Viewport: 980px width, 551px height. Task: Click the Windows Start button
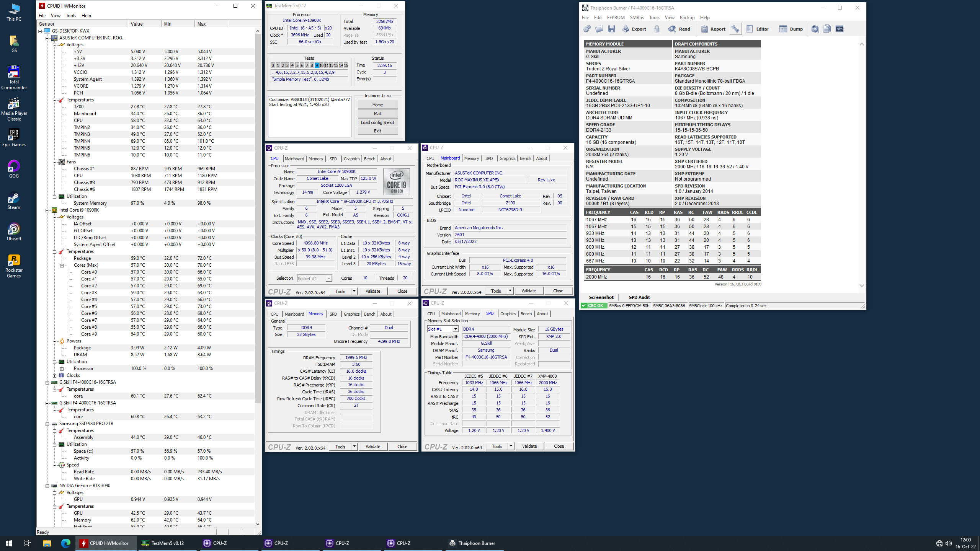click(9, 543)
